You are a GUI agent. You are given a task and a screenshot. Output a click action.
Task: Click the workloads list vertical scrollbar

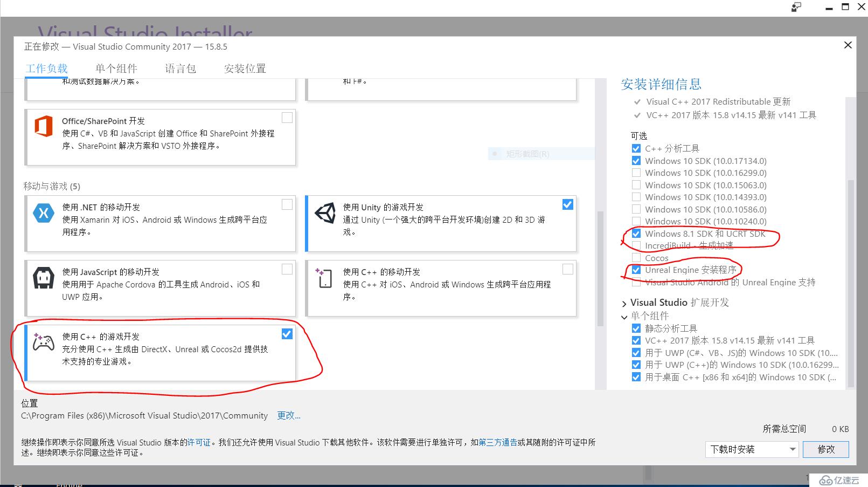(600, 269)
